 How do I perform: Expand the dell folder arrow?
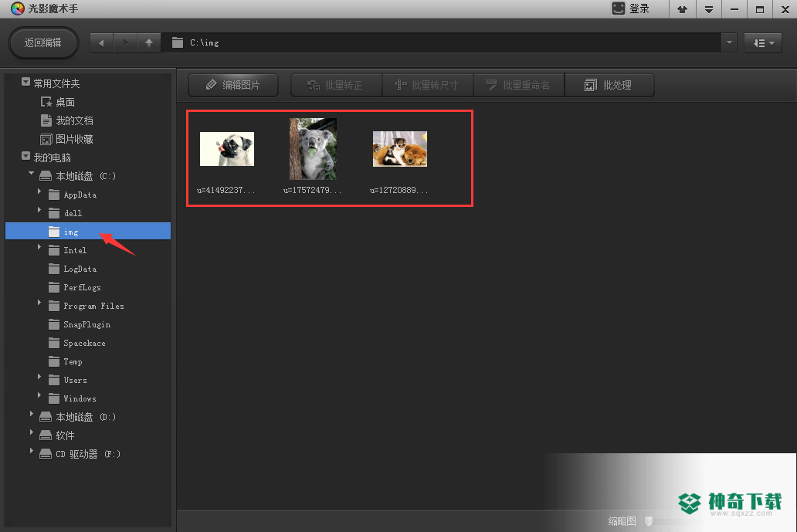click(39, 210)
